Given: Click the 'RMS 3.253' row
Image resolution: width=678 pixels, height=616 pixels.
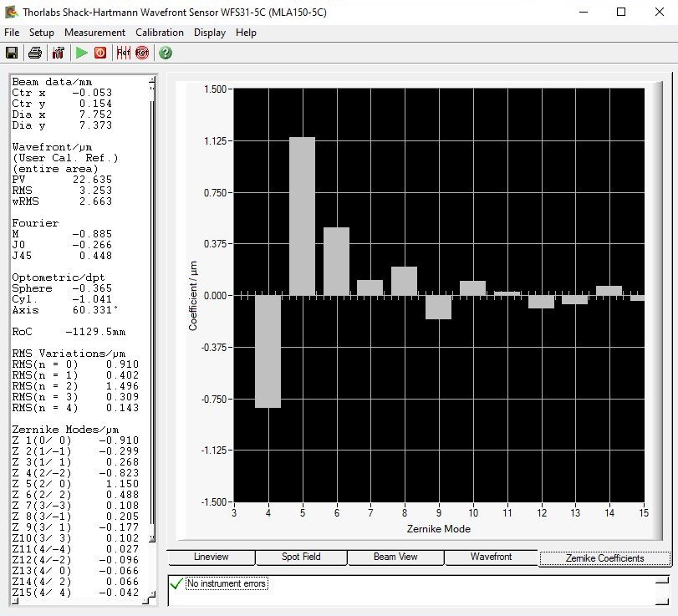Looking at the screenshot, I should [x=62, y=191].
